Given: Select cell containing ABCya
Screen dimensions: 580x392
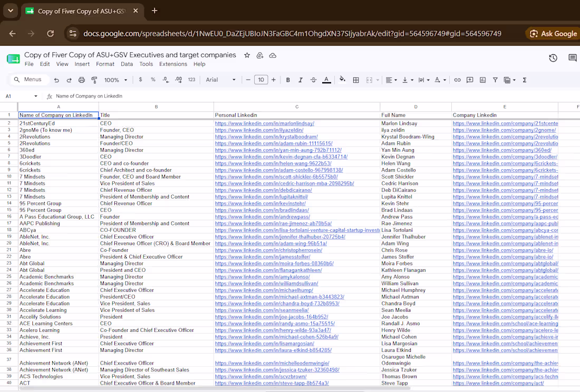Looking at the screenshot, I should click(x=59, y=230).
